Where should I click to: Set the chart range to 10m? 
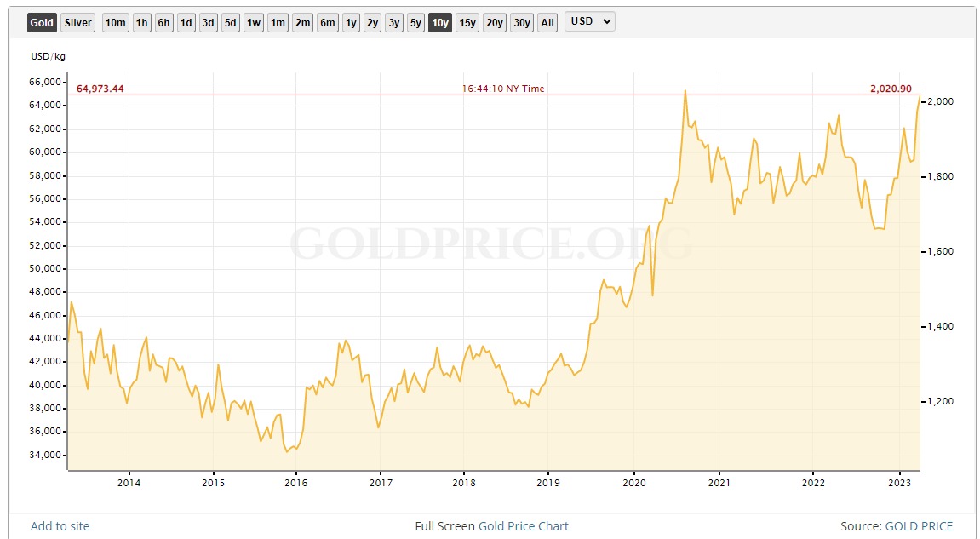click(x=115, y=22)
